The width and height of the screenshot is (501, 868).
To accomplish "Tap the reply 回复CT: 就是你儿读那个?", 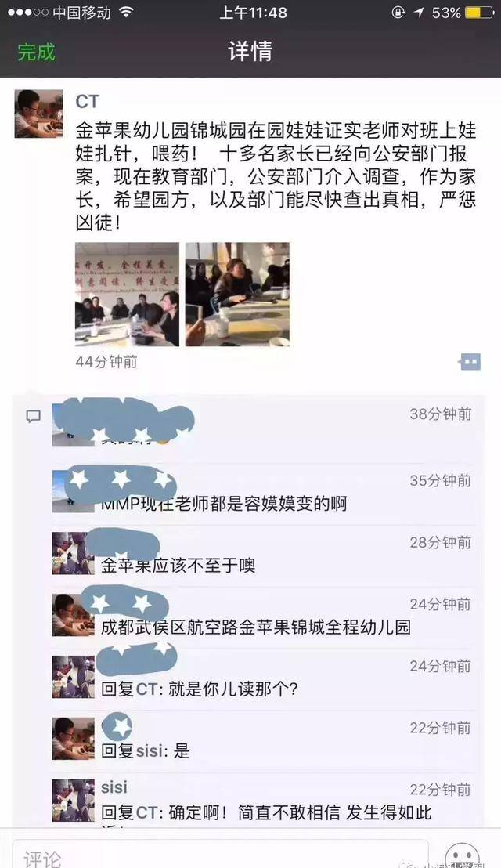I will [x=200, y=689].
